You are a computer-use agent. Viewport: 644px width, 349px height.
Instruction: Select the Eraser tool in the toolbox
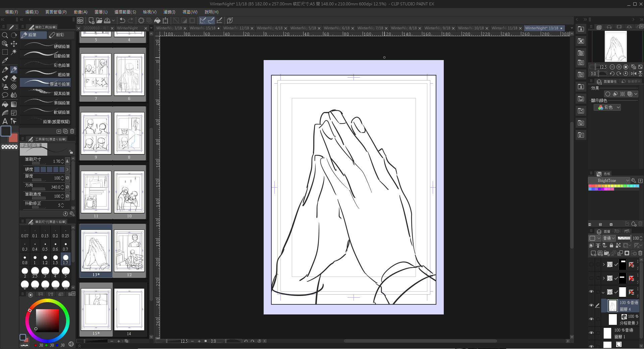(x=14, y=78)
